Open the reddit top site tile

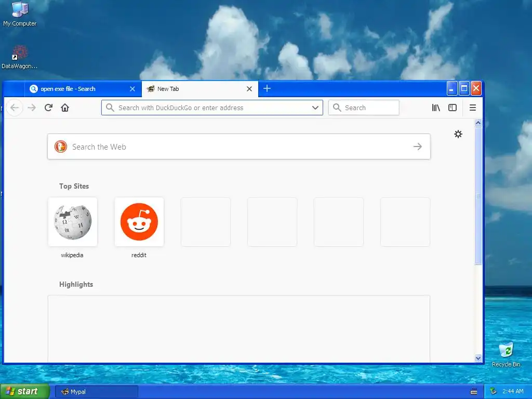click(139, 222)
